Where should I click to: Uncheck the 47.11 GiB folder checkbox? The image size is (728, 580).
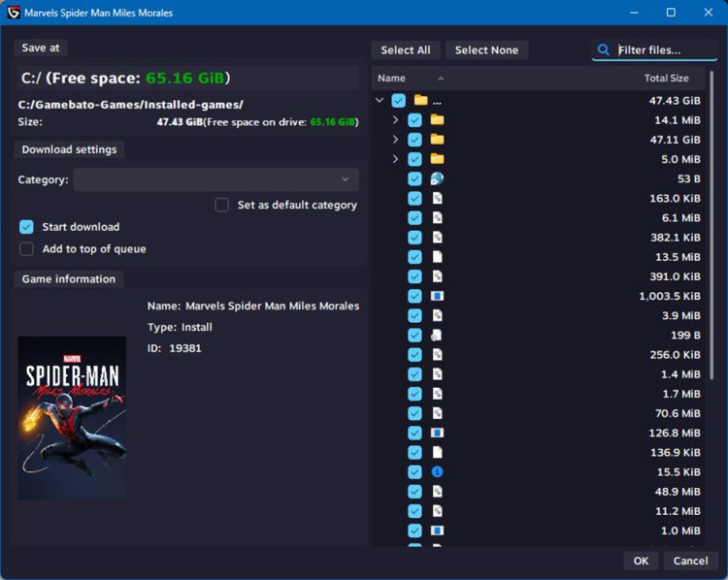414,140
